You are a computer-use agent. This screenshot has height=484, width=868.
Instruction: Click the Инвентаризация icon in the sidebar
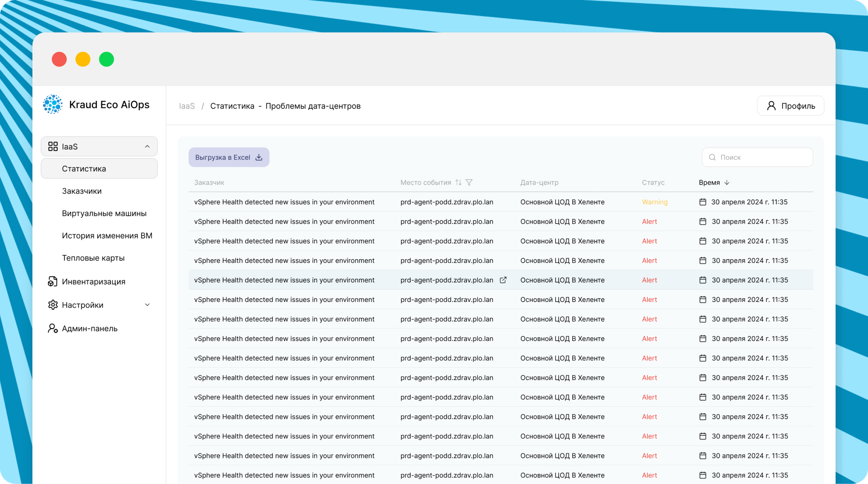(x=52, y=282)
